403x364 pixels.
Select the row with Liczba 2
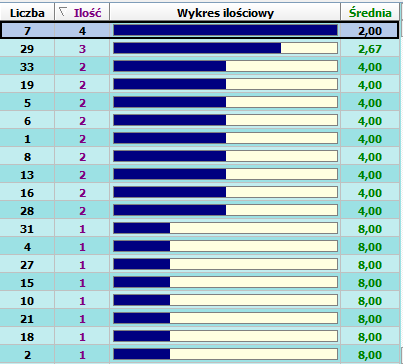pyautogui.click(x=200, y=355)
